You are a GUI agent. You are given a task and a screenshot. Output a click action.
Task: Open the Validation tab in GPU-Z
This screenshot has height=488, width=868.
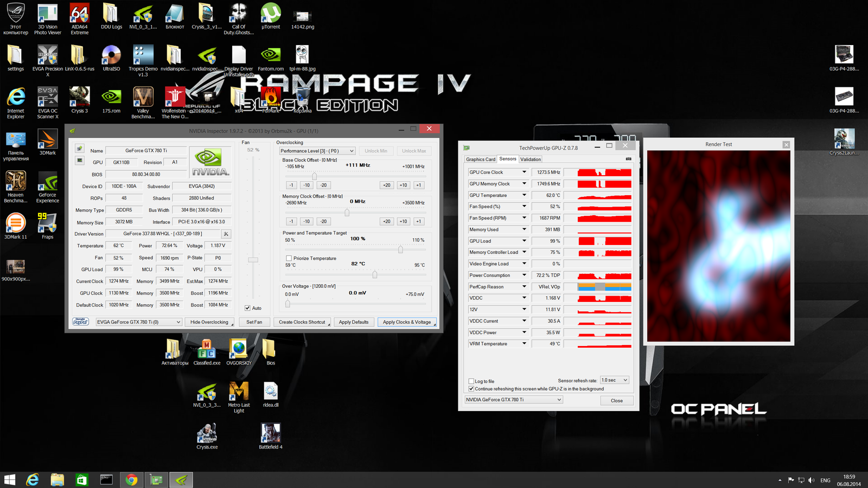(531, 159)
